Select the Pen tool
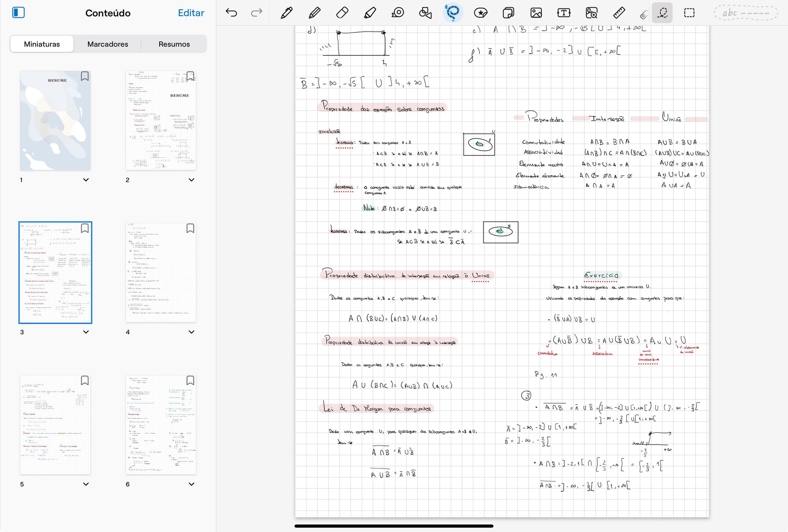788x532 pixels. pos(286,13)
